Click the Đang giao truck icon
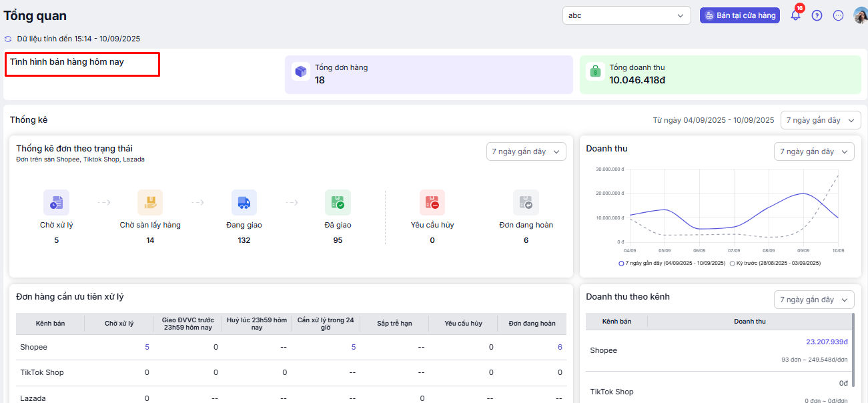Screen dimensions: 868x403 click(244, 202)
